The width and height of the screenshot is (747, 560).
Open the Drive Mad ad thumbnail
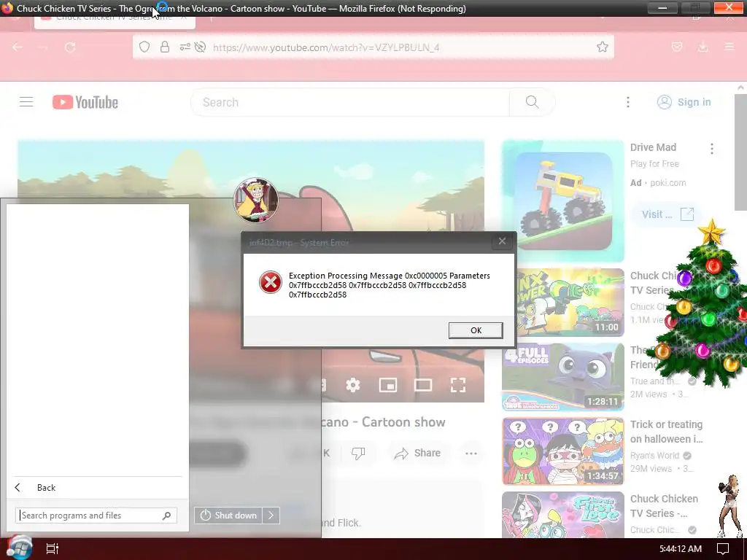click(x=563, y=201)
